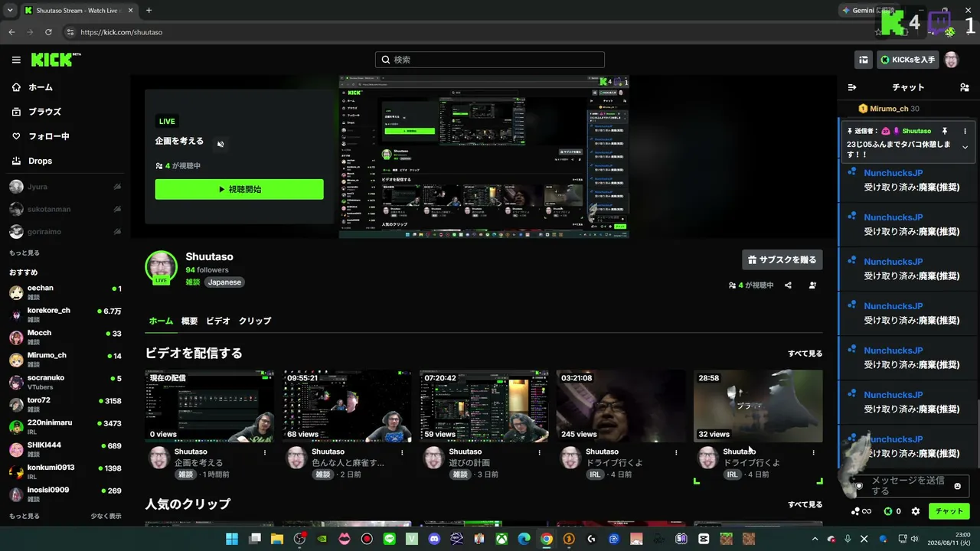Image resolution: width=980 pixels, height=551 pixels.
Task: Show more followed channels with upper もっと見る
Action: click(x=24, y=253)
